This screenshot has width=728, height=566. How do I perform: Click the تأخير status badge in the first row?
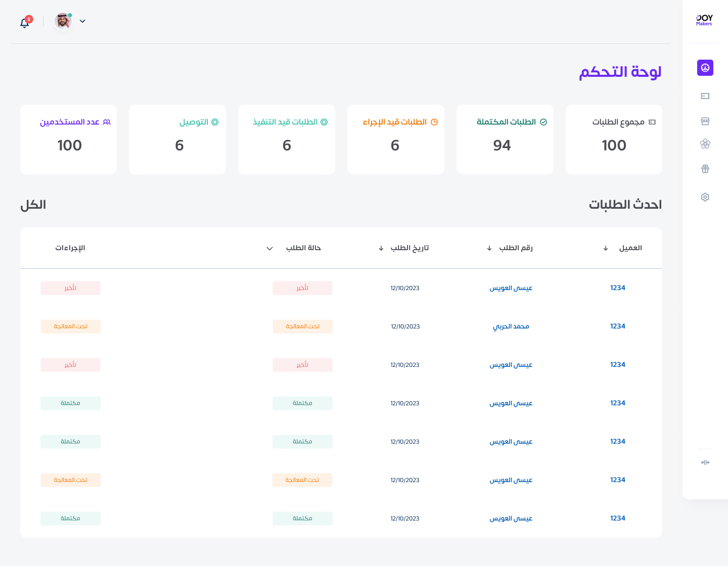click(x=302, y=288)
